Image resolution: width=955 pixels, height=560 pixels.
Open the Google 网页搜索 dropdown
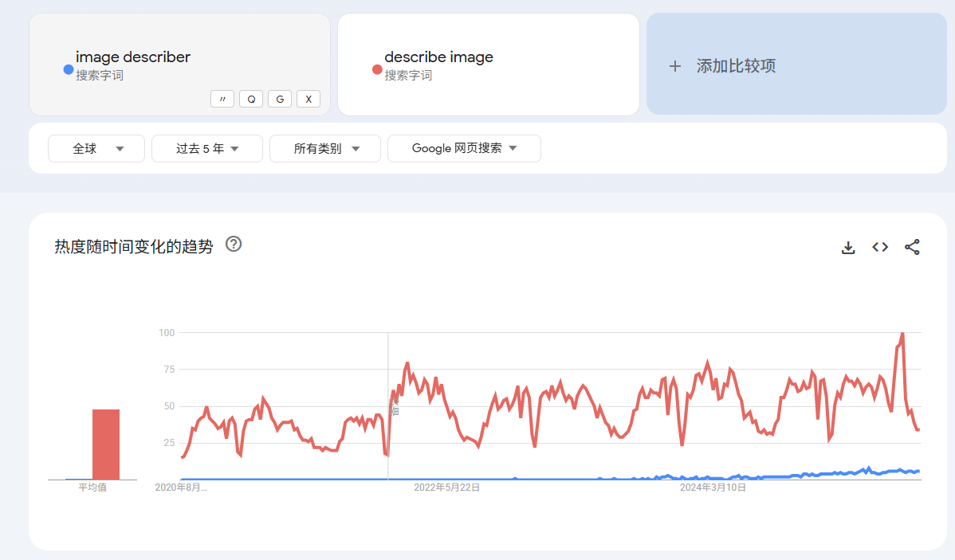tap(464, 148)
